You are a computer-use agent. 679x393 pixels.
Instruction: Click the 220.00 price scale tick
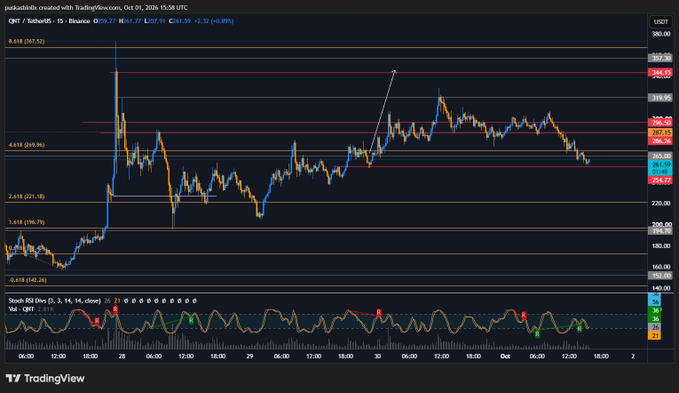660,203
